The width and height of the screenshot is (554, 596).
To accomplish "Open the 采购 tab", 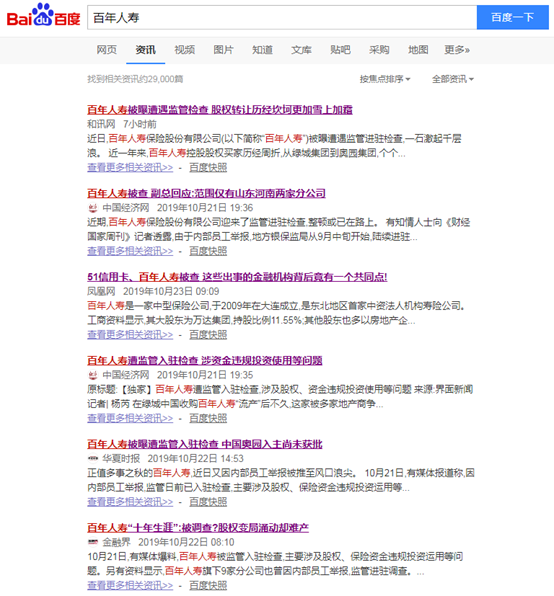I will click(x=379, y=50).
